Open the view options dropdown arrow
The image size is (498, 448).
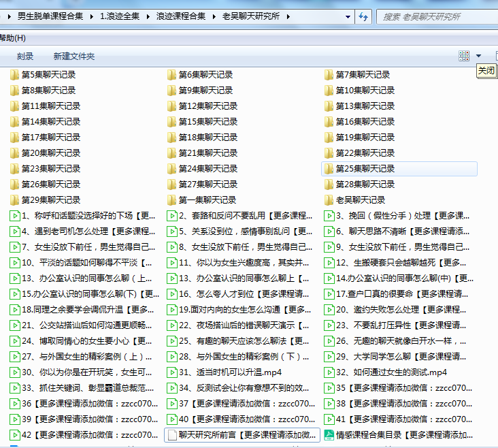(479, 56)
